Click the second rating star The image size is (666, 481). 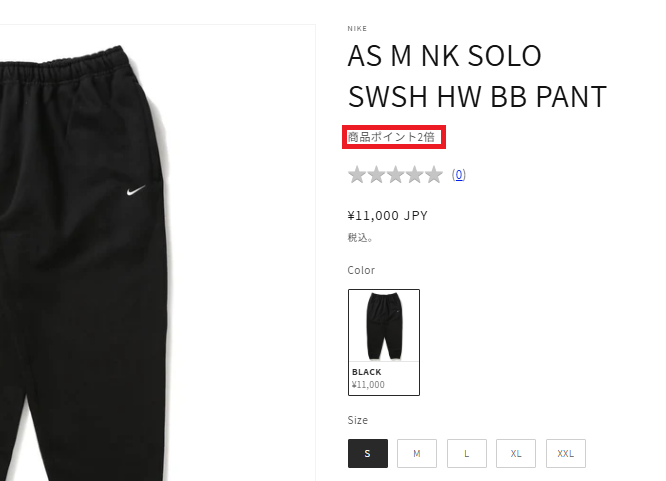(x=376, y=175)
